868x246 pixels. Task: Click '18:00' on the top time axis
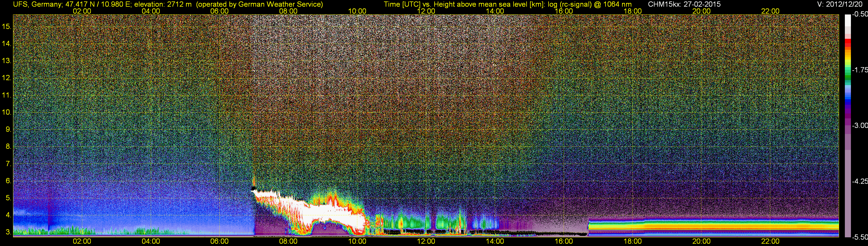point(632,11)
